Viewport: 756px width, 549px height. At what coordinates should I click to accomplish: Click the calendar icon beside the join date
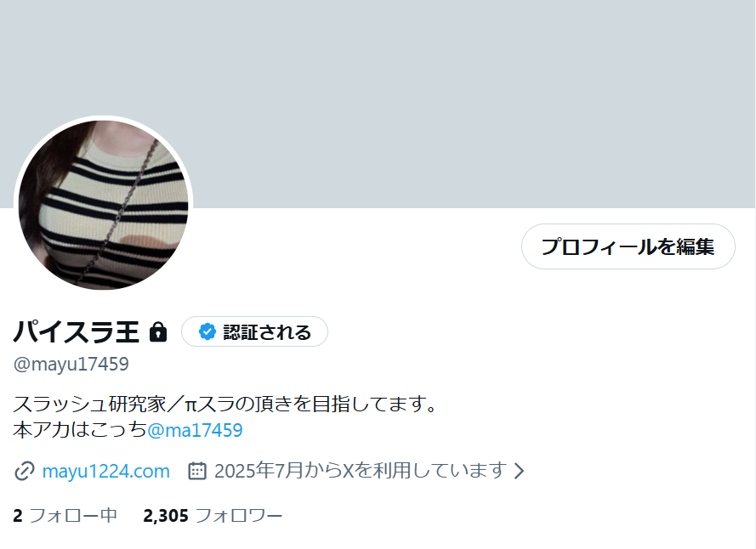click(x=196, y=471)
